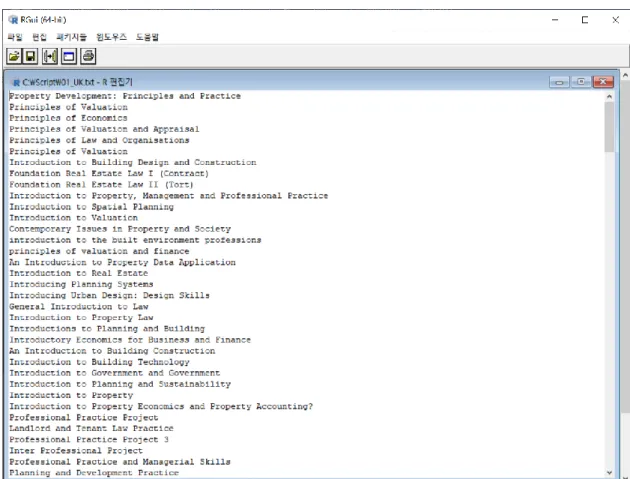Click the R icon in the editor title bar

click(16, 82)
